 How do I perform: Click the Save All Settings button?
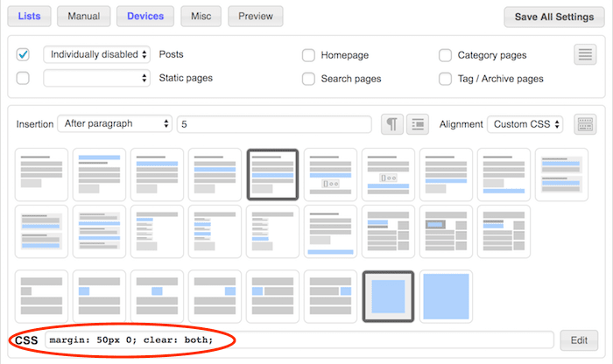coord(553,17)
